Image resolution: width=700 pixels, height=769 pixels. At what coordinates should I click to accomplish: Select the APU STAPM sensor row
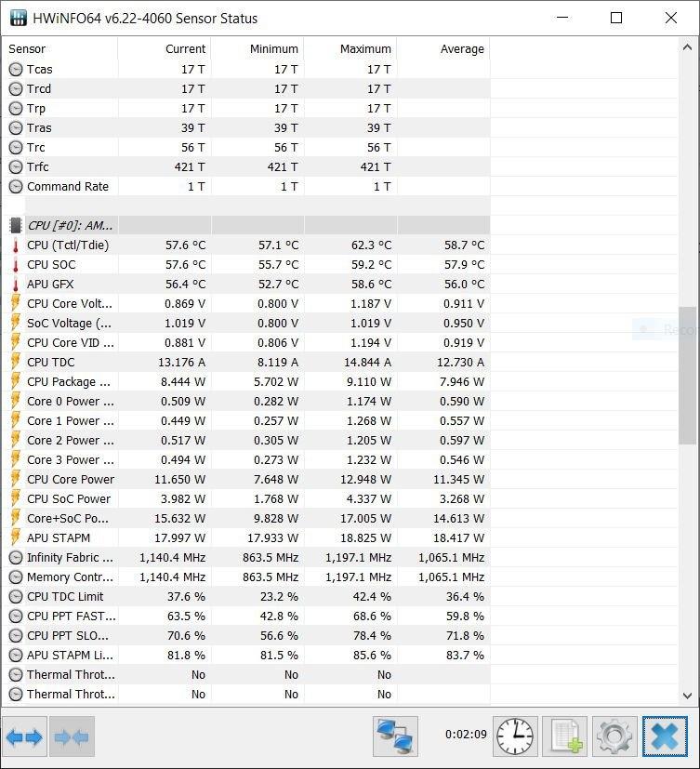tap(59, 537)
